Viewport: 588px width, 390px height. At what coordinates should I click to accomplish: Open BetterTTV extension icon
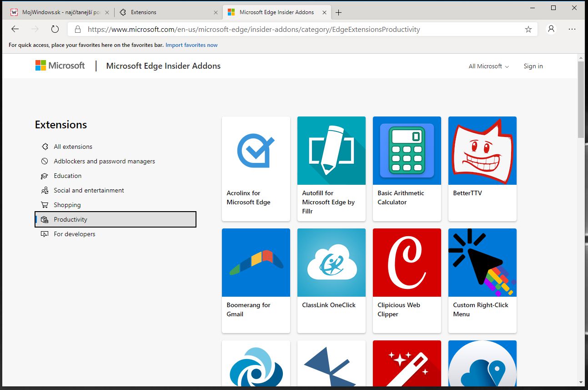[482, 151]
